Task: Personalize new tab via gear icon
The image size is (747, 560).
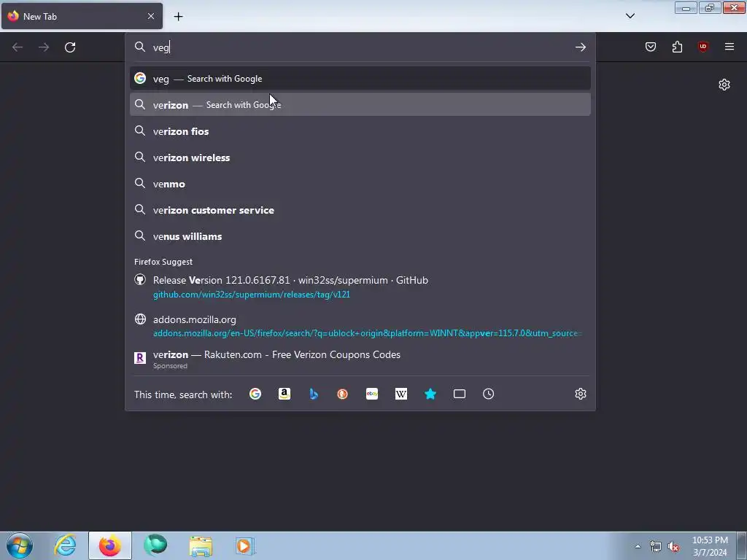Action: (724, 85)
